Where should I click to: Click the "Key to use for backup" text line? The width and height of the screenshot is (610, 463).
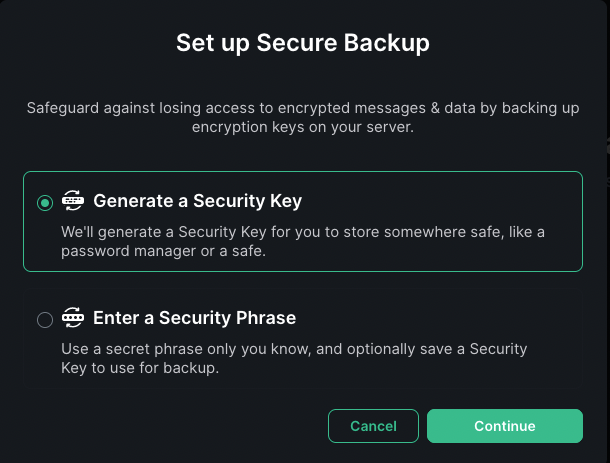[x=140, y=368]
